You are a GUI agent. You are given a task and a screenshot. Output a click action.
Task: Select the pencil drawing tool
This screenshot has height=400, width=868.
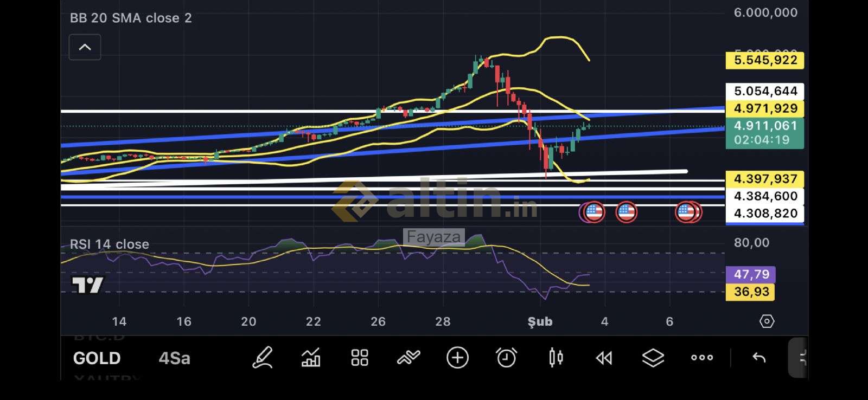coord(263,358)
